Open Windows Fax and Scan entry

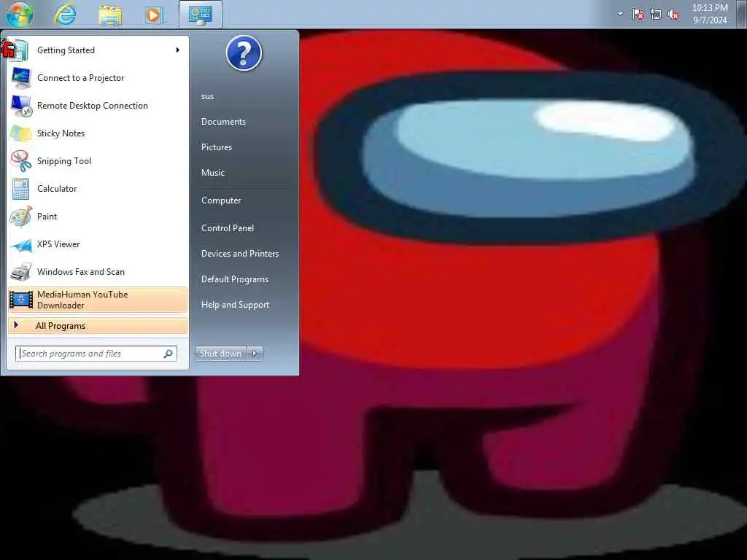(98, 271)
